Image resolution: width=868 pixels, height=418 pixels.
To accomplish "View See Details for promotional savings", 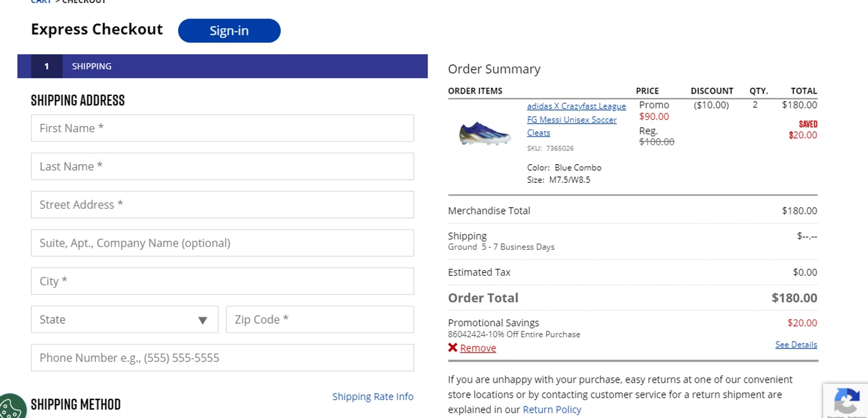I will coord(796,345).
